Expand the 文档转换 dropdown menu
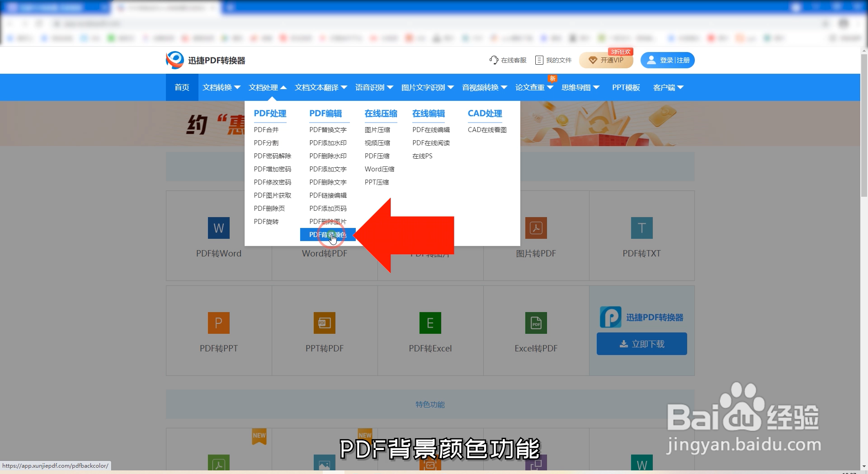 222,87
